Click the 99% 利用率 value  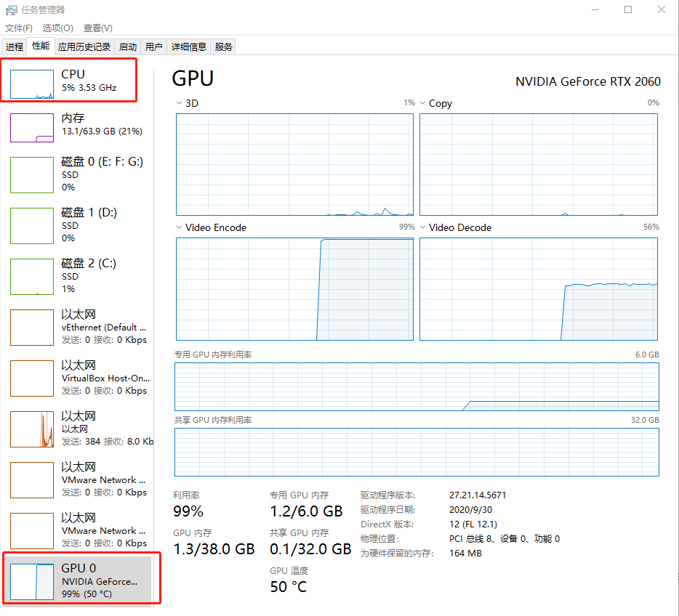(x=188, y=511)
